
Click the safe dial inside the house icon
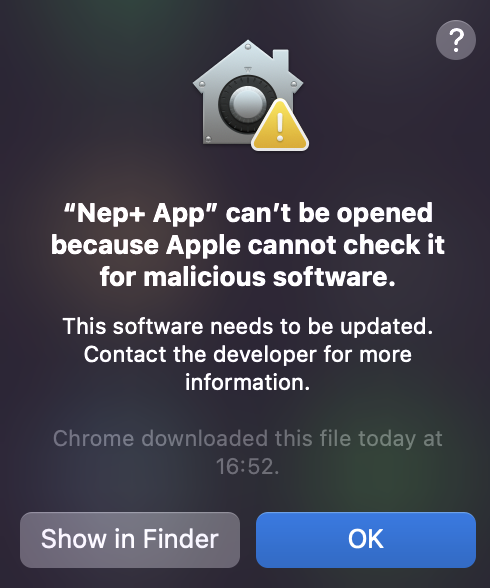click(247, 104)
